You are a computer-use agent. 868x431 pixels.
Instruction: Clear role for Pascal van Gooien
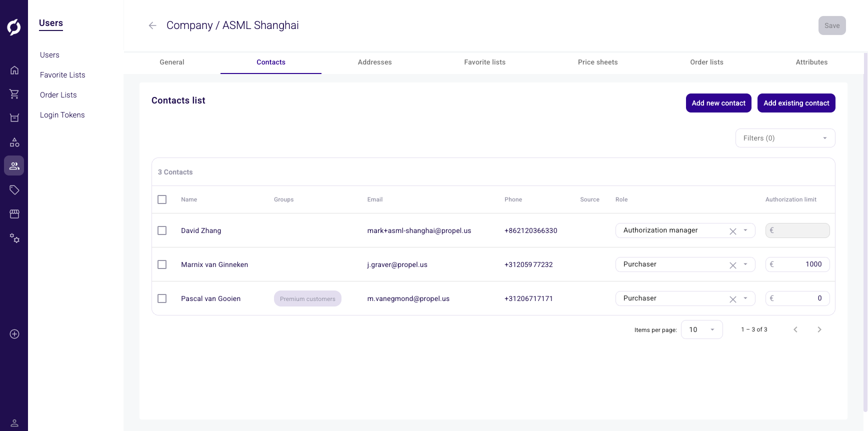click(733, 299)
